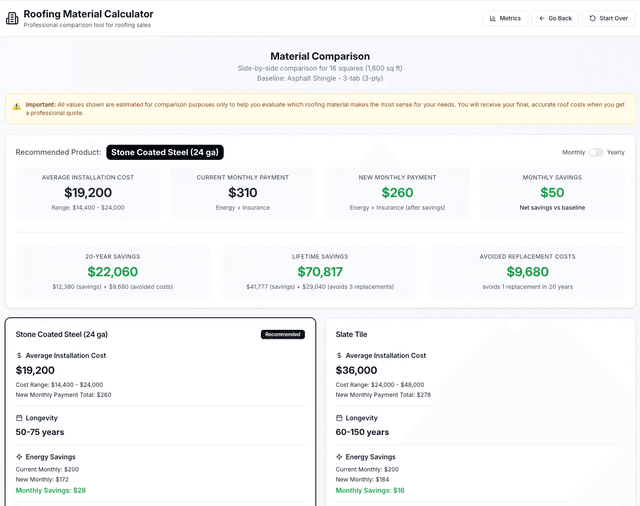Click the Lifetime Savings summary card
Screen dimensions: 640x506
click(320, 272)
